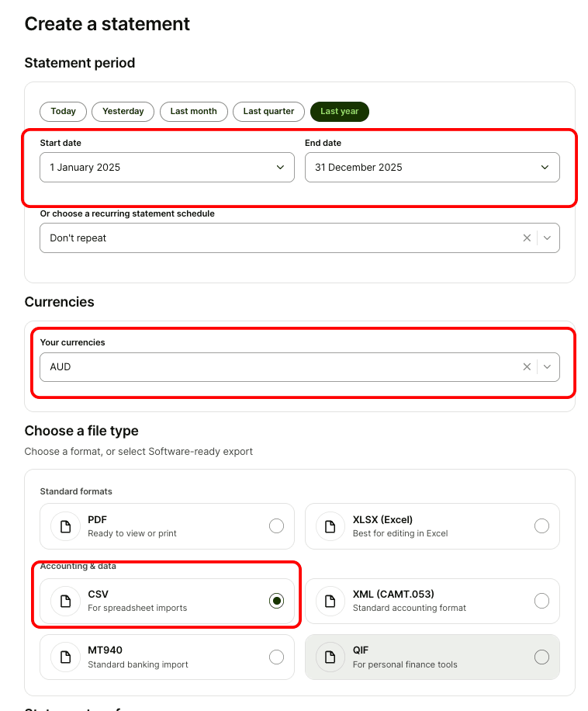Click the MT940 file icon
588x711 pixels.
click(66, 657)
